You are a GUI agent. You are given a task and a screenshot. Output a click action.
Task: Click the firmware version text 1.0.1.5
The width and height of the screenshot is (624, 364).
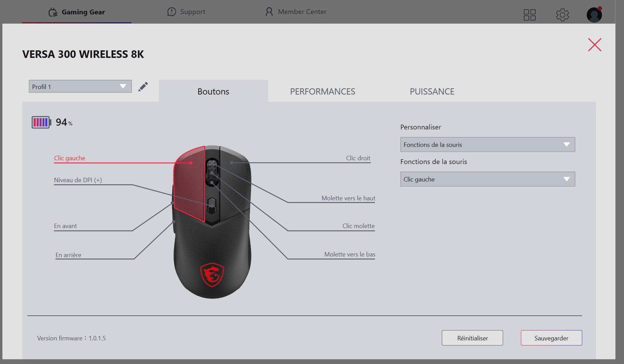click(97, 338)
